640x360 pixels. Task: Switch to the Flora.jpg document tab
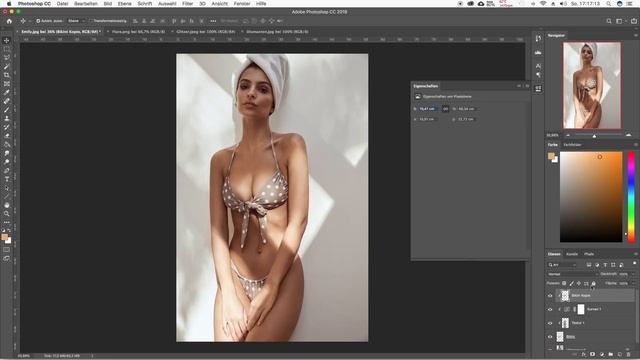coord(138,31)
